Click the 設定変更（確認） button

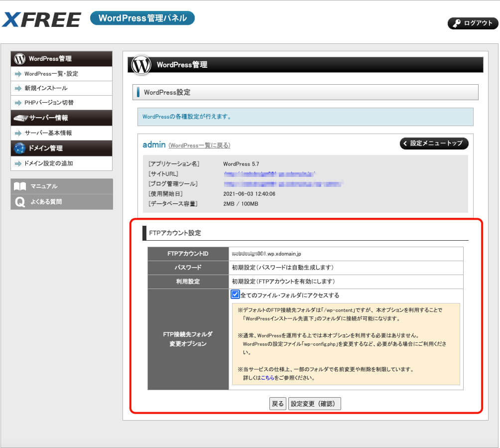click(314, 404)
